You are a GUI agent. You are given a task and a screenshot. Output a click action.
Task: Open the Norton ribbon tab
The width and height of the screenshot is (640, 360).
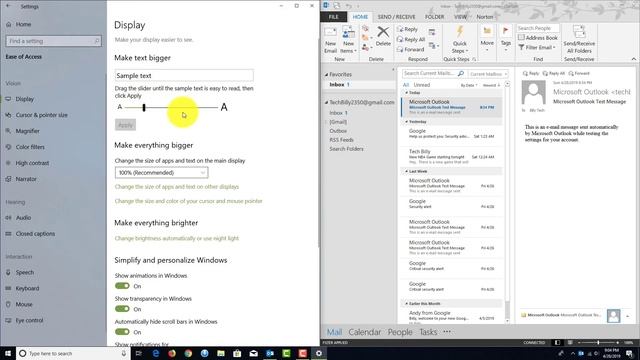click(485, 17)
